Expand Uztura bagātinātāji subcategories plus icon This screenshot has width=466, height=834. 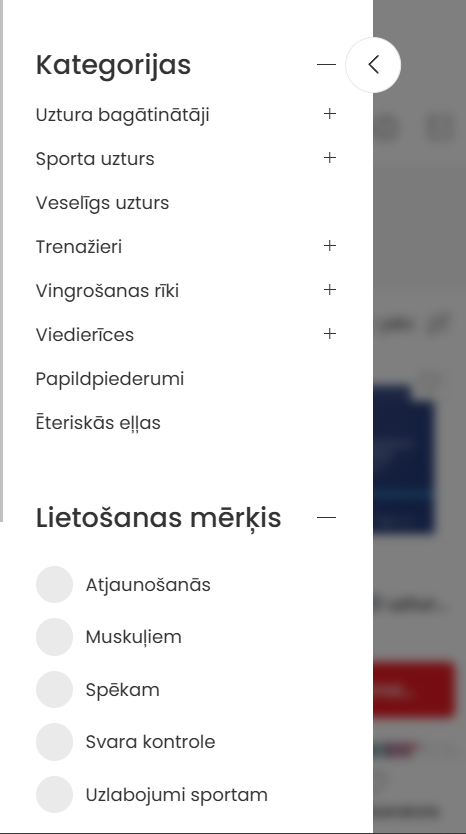coord(330,114)
